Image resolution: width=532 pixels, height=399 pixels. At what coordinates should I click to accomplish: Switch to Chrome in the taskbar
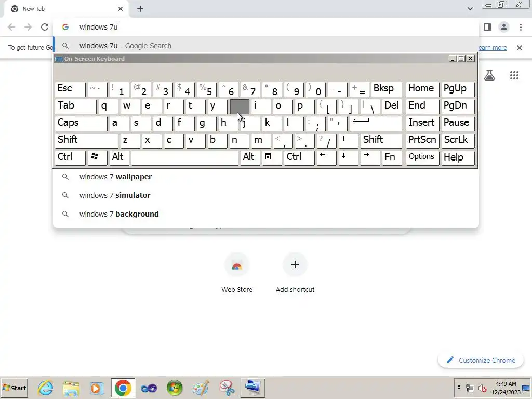click(x=123, y=388)
